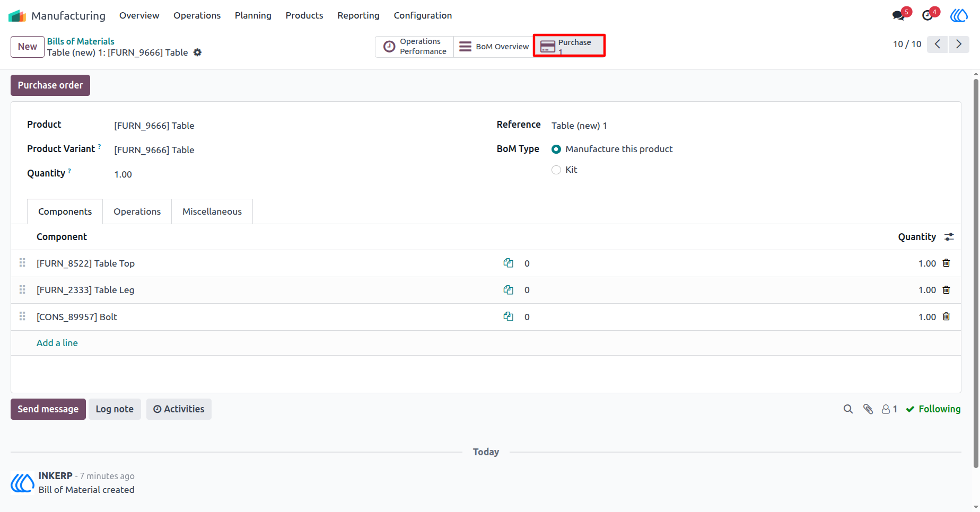The image size is (980, 512).
Task: Click the Purchase order button
Action: point(50,85)
